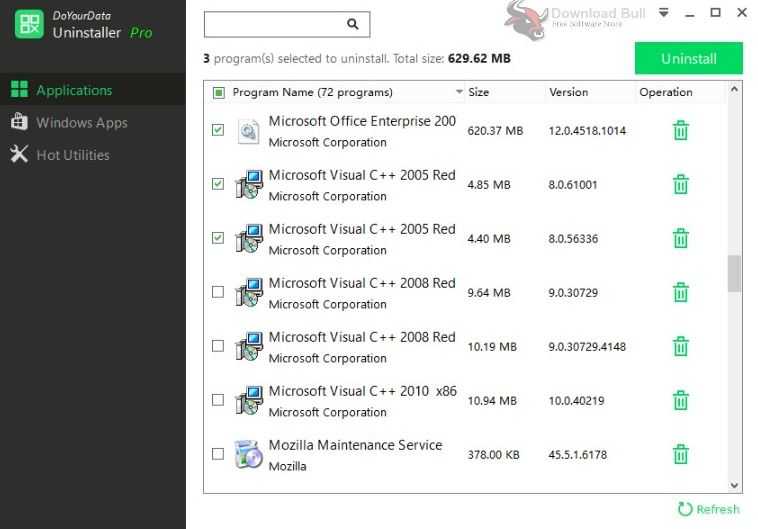Click the Hot Utilities tools icon
The height and width of the screenshot is (529, 758).
click(x=19, y=154)
